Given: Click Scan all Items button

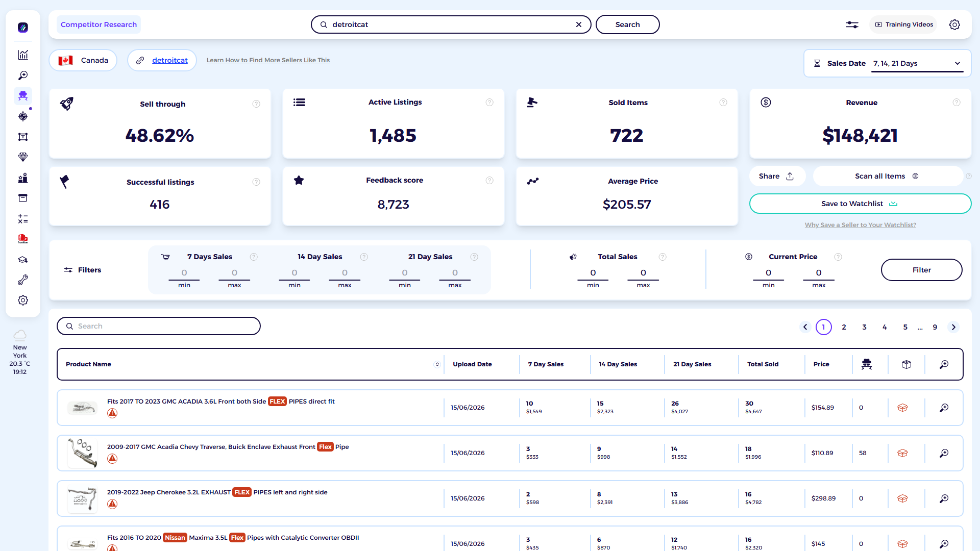Looking at the screenshot, I should [887, 176].
